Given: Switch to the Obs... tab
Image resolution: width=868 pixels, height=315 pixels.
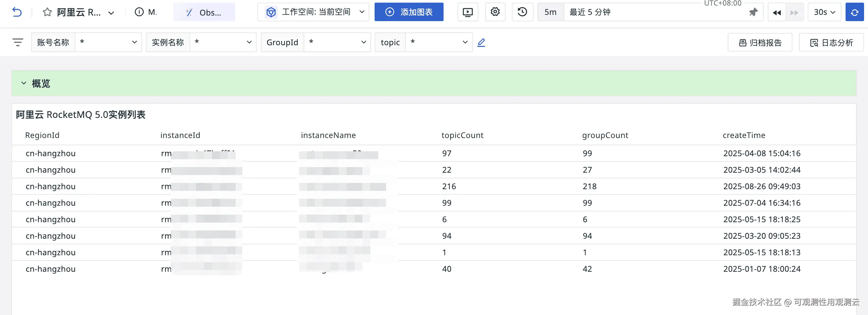Looking at the screenshot, I should [x=204, y=13].
